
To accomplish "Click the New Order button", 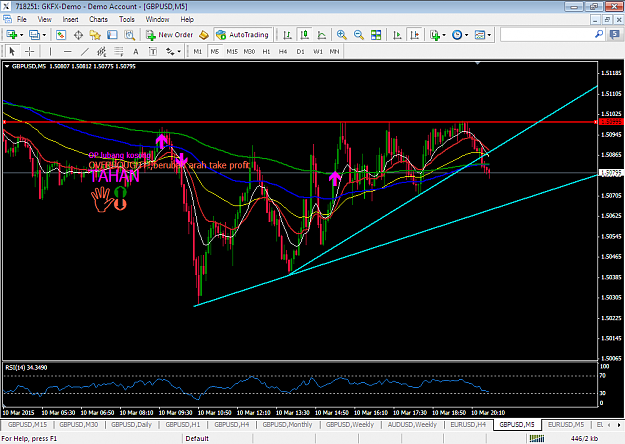I will click(x=169, y=35).
